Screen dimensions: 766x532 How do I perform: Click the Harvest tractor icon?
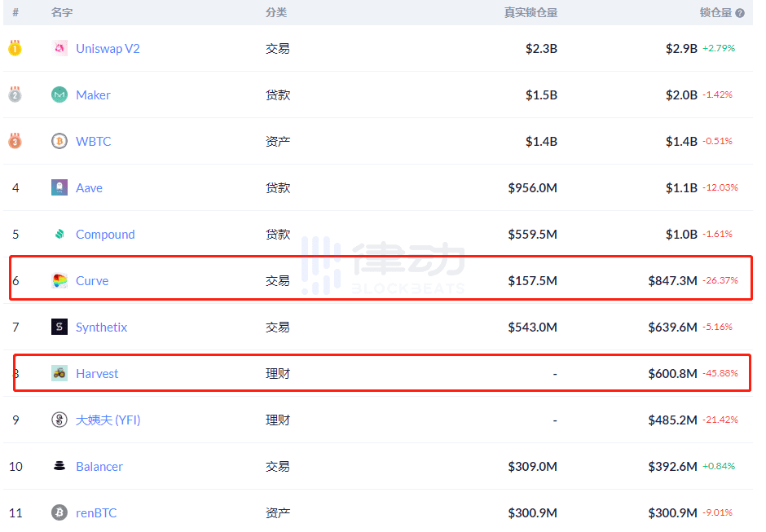tap(59, 373)
